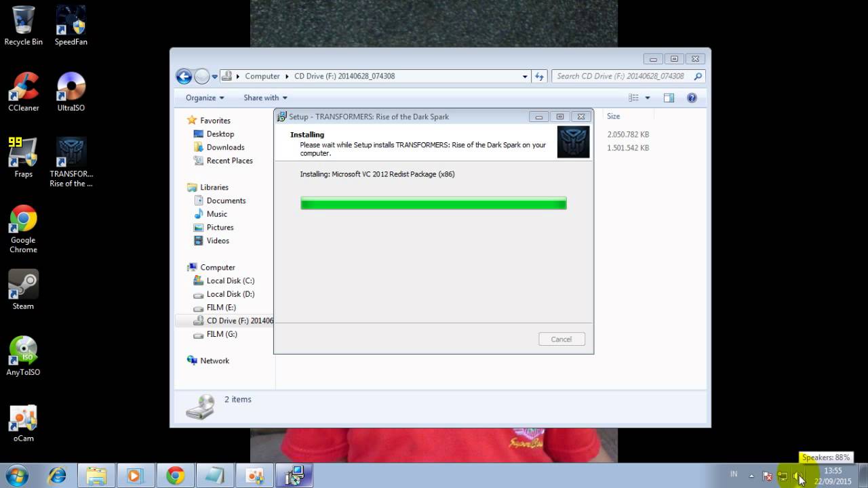This screenshot has height=488, width=868.
Task: Click the green installation progress bar
Action: (x=433, y=203)
